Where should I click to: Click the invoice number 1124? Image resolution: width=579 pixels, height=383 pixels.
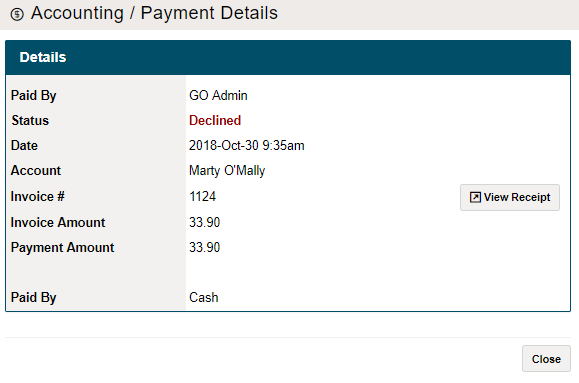[x=202, y=196]
